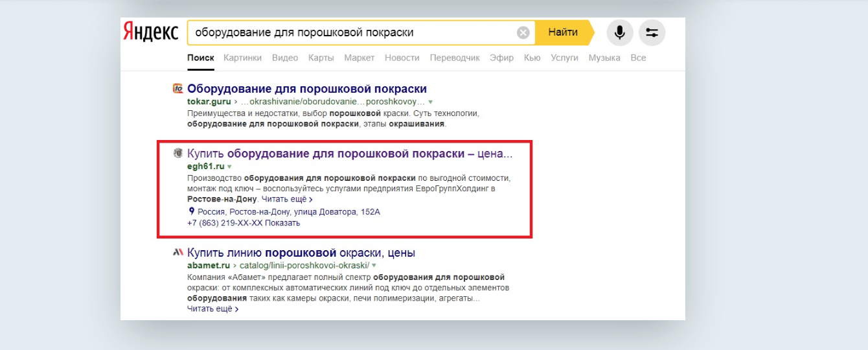This screenshot has height=350, width=868.
Task: Go to the Карты tab
Action: pos(321,58)
